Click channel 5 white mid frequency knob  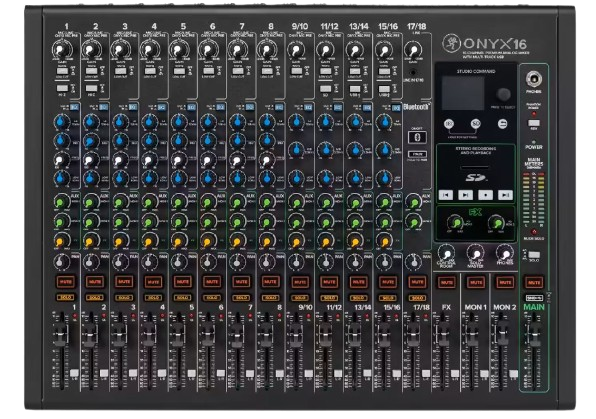[179, 159]
